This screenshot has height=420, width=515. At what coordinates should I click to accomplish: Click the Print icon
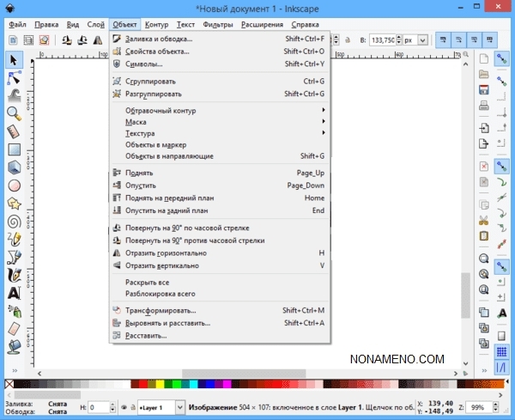(484, 106)
